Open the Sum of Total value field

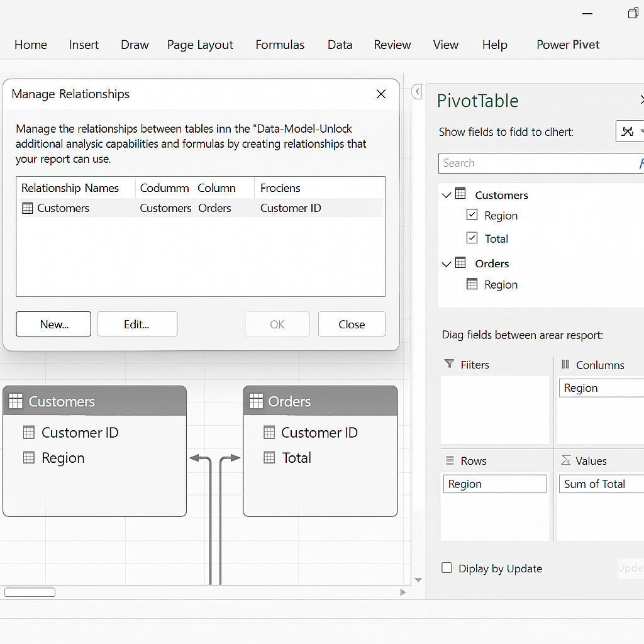pyautogui.click(x=601, y=484)
